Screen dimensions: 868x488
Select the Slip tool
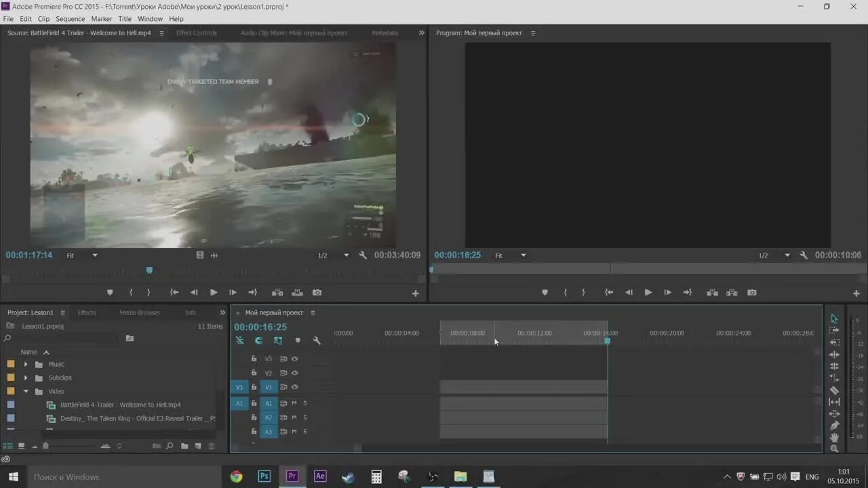pos(834,402)
